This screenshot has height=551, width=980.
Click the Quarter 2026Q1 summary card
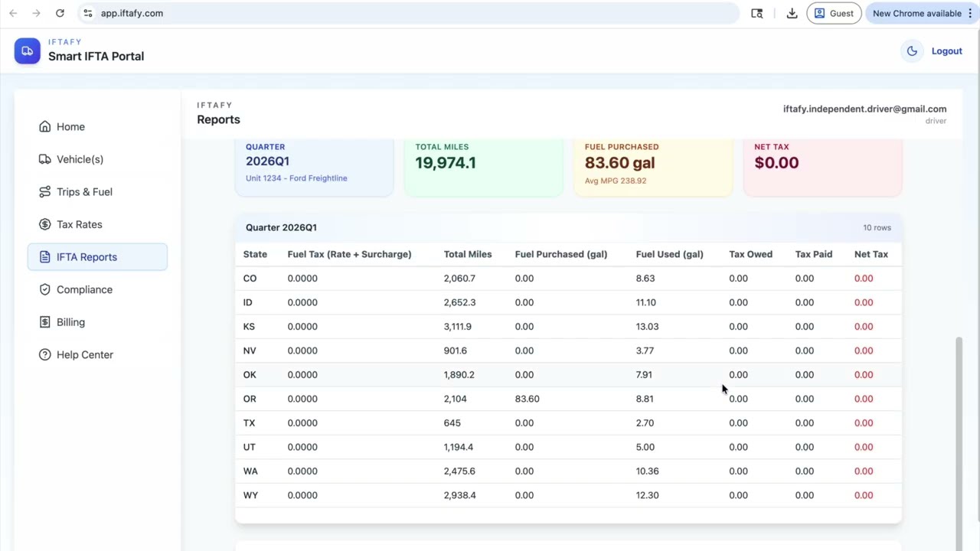click(314, 168)
